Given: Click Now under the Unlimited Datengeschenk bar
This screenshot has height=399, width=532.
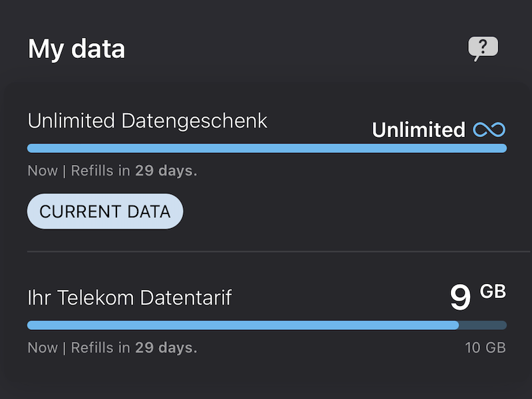Looking at the screenshot, I should (x=43, y=171).
